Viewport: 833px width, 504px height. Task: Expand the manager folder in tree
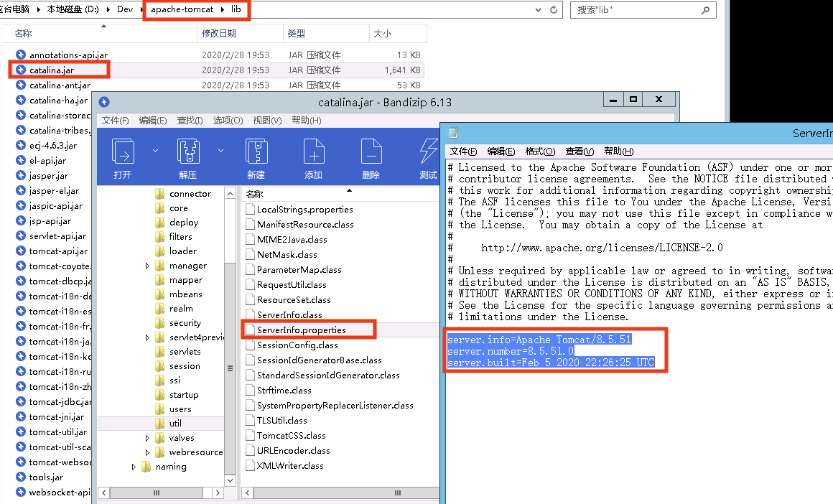147,266
